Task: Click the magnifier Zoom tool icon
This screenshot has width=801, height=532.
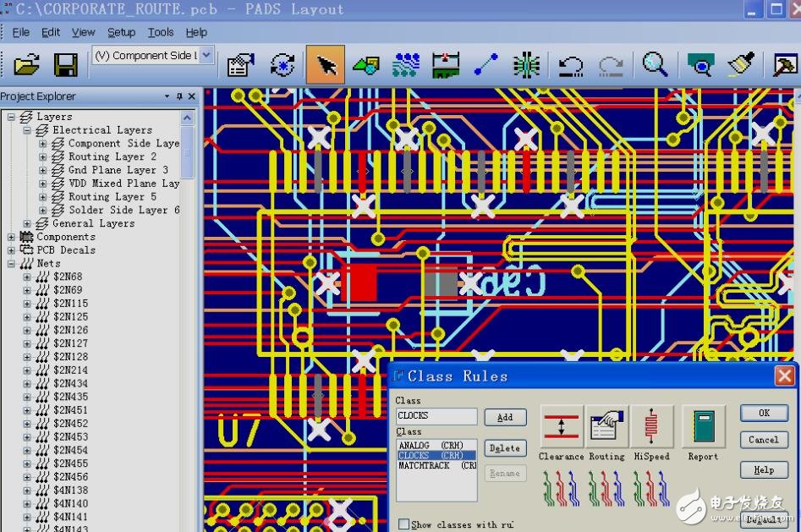Action: (655, 65)
